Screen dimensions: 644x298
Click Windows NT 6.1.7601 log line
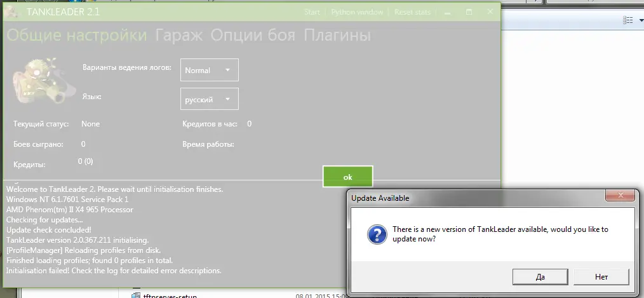click(x=67, y=200)
